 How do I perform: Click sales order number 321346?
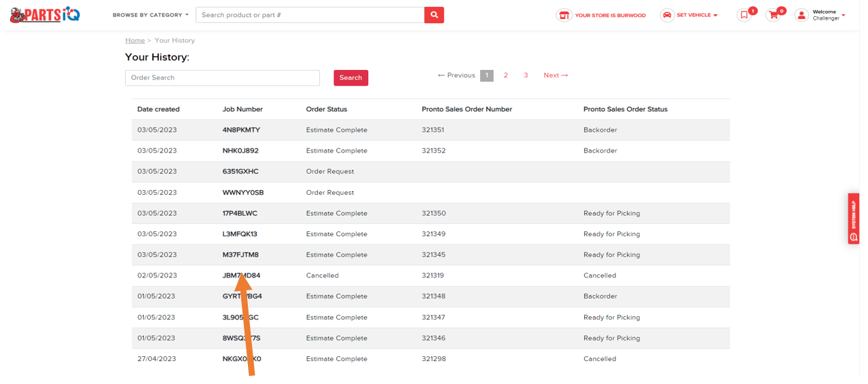[434, 338]
